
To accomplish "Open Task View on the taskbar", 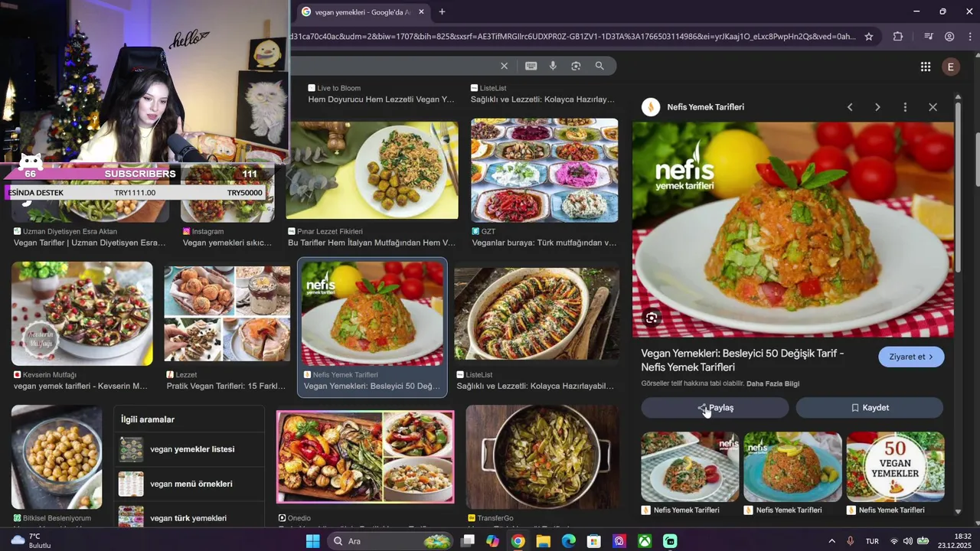I will point(468,541).
